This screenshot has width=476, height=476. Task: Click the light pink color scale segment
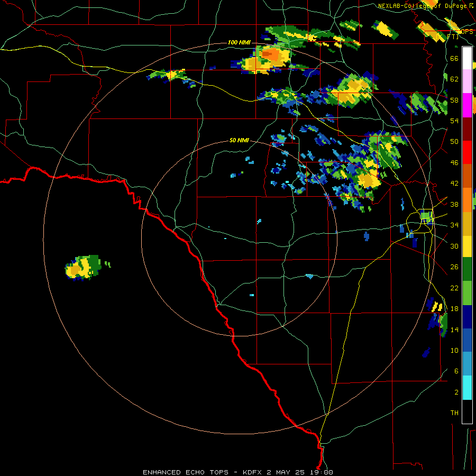(x=467, y=81)
